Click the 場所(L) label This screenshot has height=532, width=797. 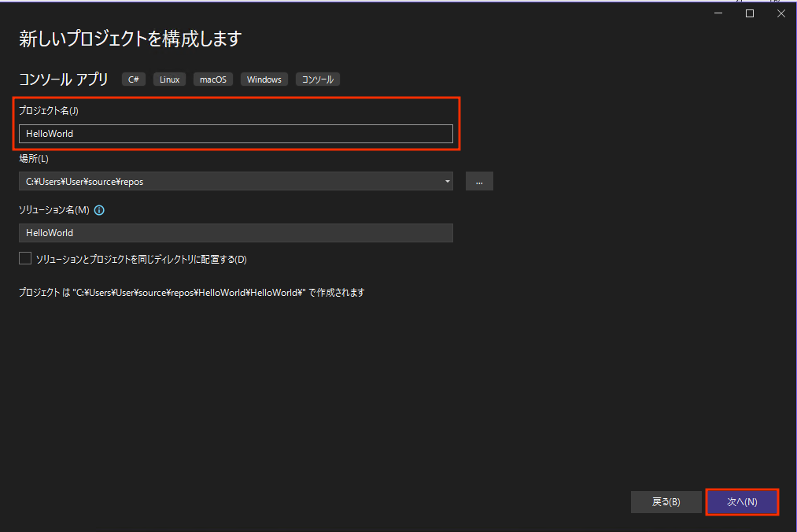click(x=34, y=159)
